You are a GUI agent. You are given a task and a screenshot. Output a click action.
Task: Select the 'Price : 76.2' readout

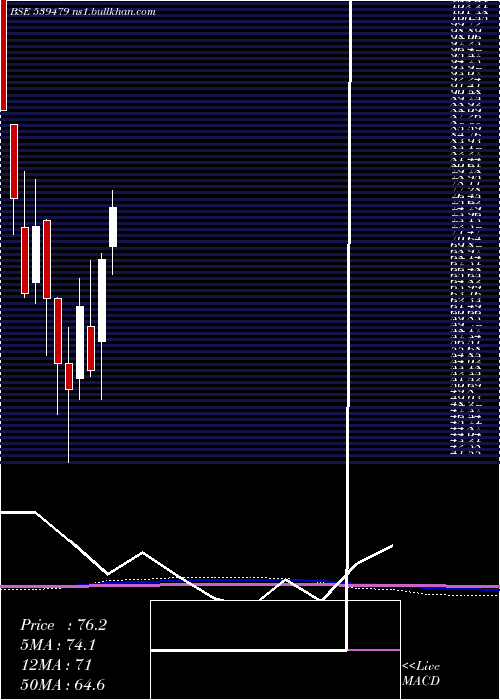coord(63,625)
